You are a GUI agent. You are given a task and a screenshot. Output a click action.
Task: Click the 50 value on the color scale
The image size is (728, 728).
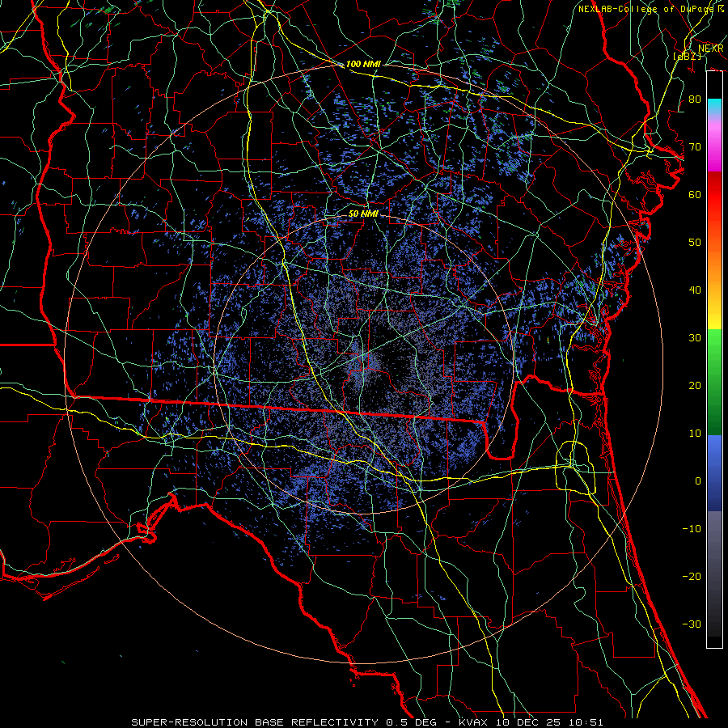tap(695, 243)
